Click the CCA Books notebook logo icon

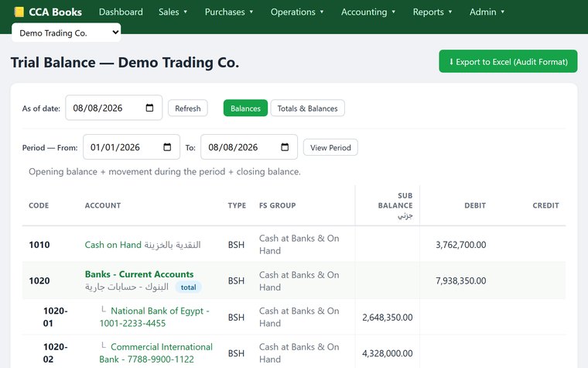click(x=19, y=12)
